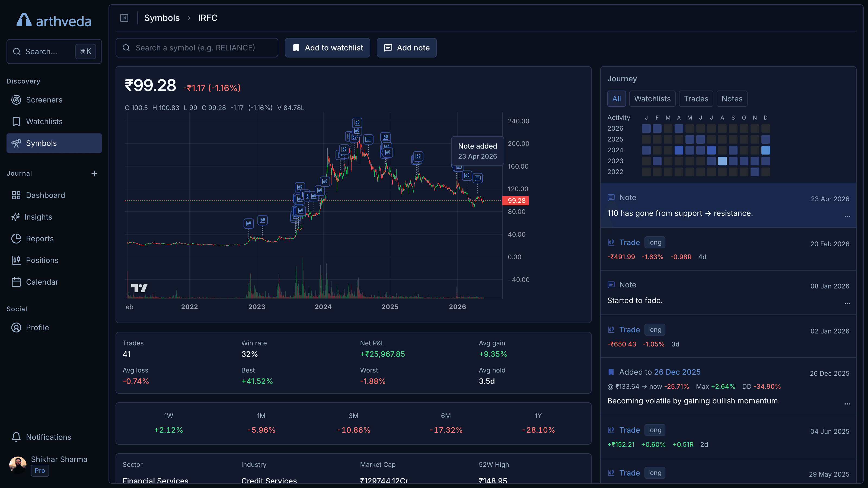Image resolution: width=868 pixels, height=488 pixels.
Task: Open Notifications
Action: point(54,437)
